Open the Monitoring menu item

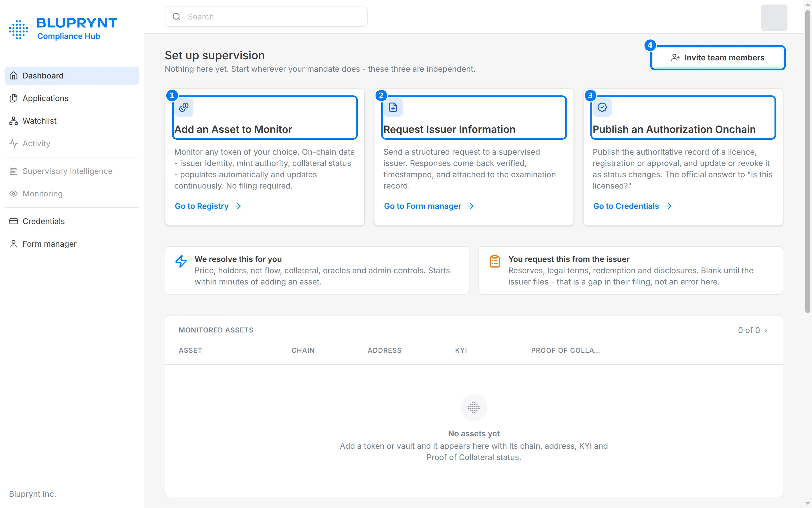tap(72, 194)
